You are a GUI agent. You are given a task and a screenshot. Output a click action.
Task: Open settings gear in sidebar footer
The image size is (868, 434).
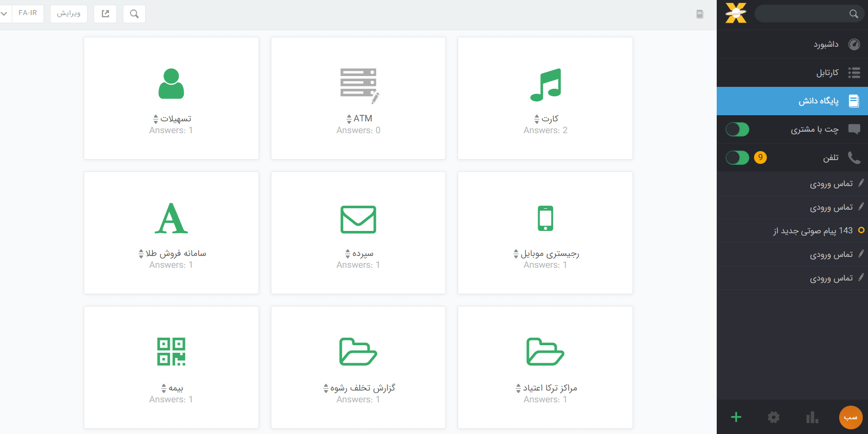click(774, 417)
